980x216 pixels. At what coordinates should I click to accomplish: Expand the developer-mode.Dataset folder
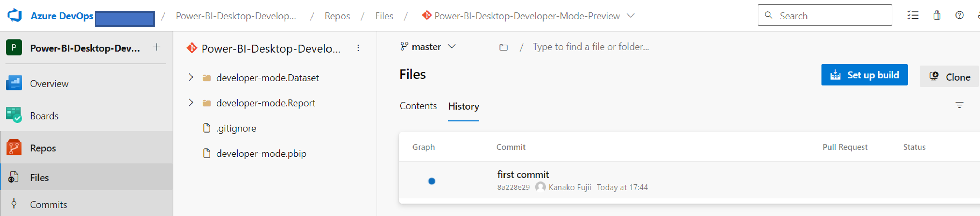191,78
